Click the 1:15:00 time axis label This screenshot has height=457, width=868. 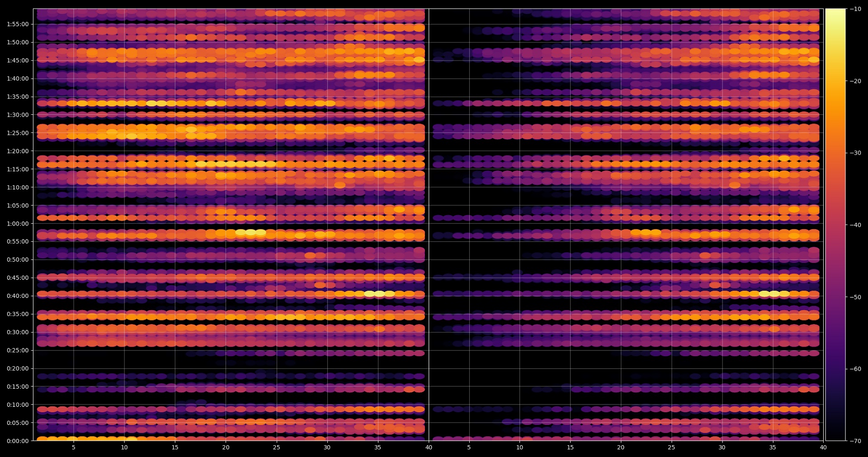click(x=18, y=170)
